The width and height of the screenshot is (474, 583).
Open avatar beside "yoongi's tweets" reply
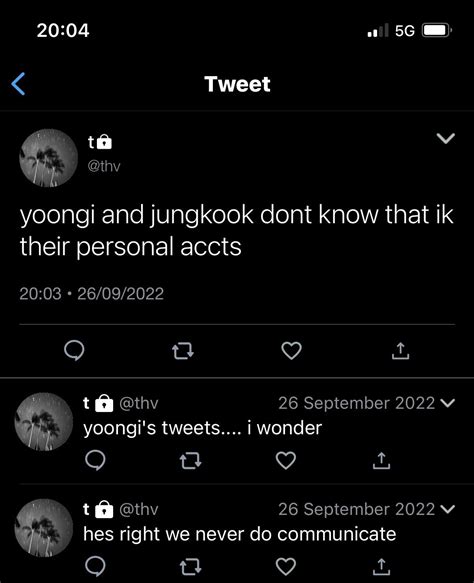[44, 422]
